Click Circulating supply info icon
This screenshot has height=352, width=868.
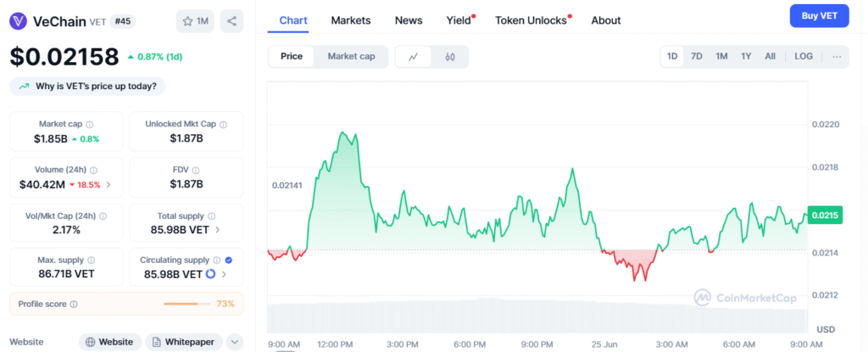pyautogui.click(x=217, y=260)
